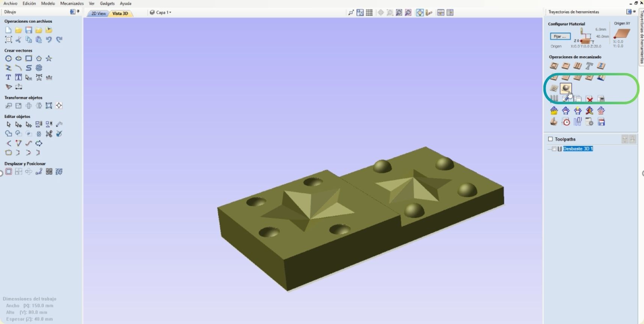The height and width of the screenshot is (324, 644).
Task: Toggle pin on the Dibujo panel
Action: [x=78, y=12]
